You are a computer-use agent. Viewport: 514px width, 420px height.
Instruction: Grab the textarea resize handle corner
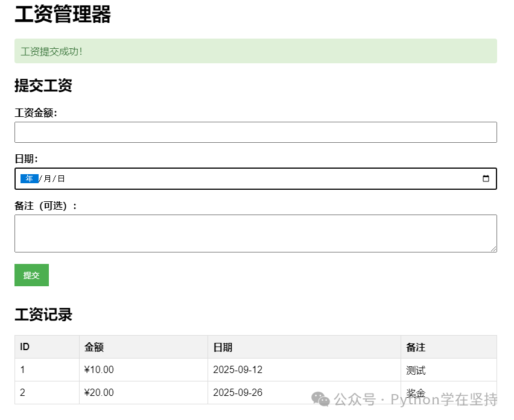click(x=493, y=249)
